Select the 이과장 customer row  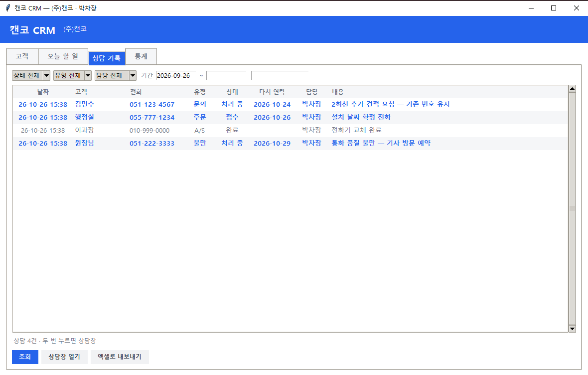point(290,130)
